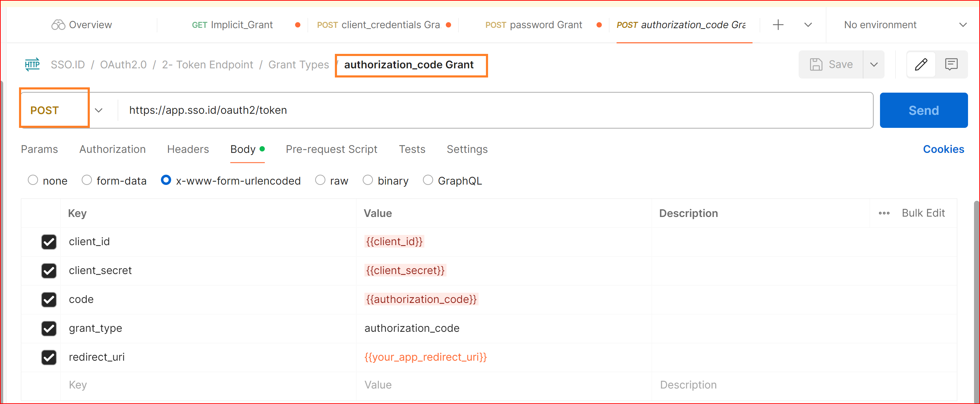The image size is (980, 404).
Task: Uncheck the client_id parameter
Action: pos(49,242)
